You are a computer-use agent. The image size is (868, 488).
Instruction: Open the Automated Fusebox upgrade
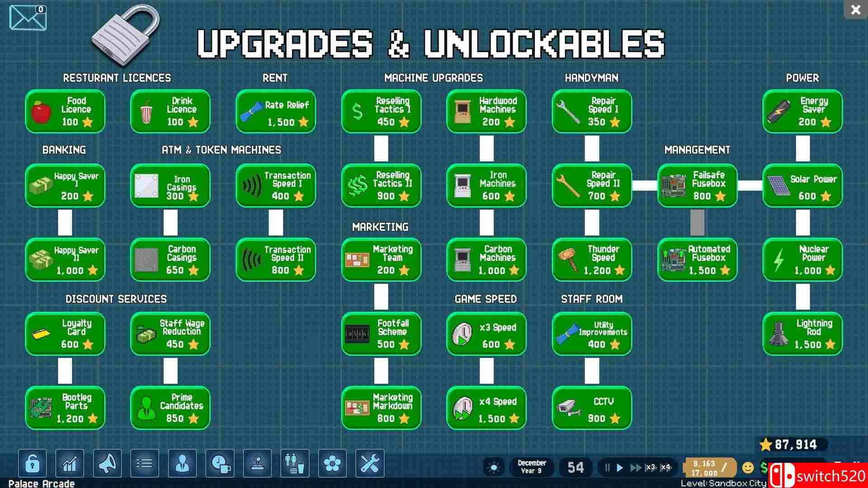[698, 259]
